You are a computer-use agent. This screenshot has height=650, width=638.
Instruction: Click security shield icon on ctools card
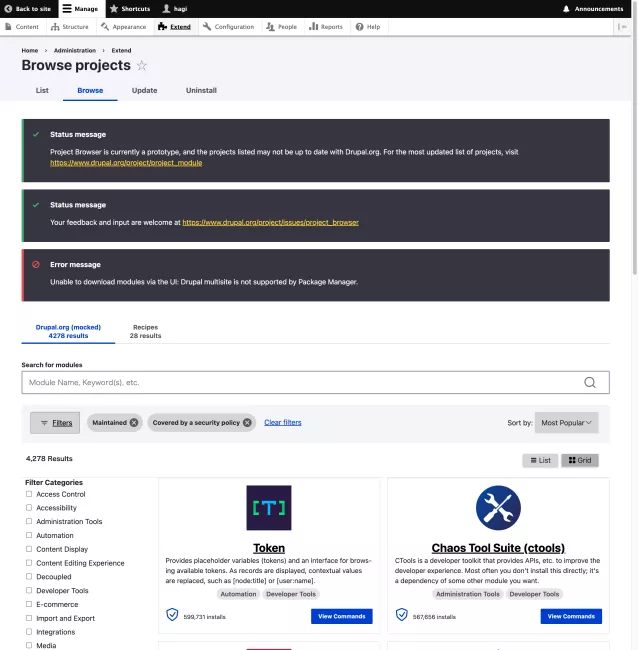coord(401,614)
